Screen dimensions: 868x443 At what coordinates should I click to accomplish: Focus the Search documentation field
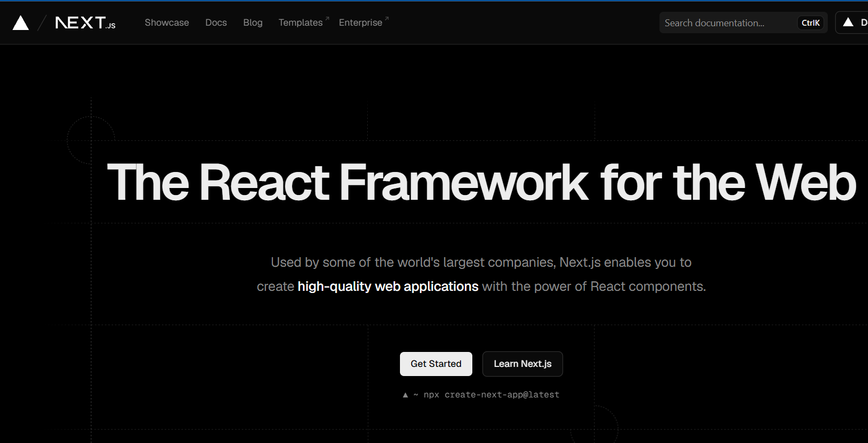coord(744,22)
